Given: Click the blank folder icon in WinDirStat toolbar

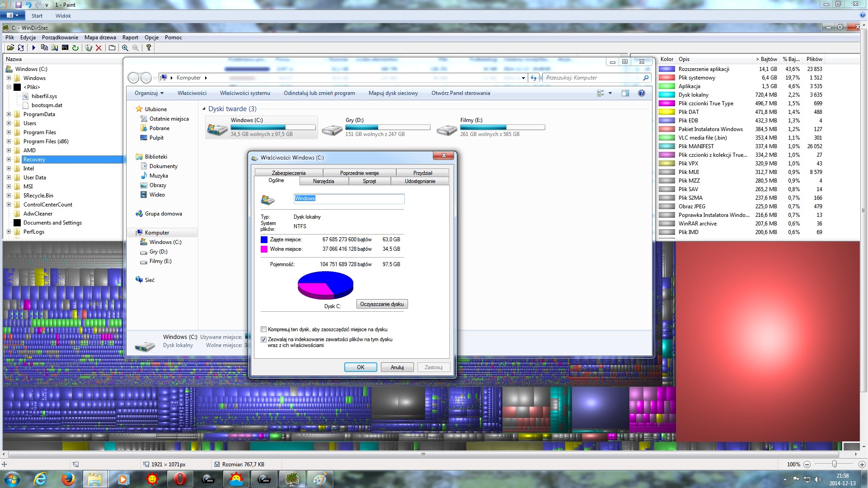Looking at the screenshot, I should tap(112, 47).
